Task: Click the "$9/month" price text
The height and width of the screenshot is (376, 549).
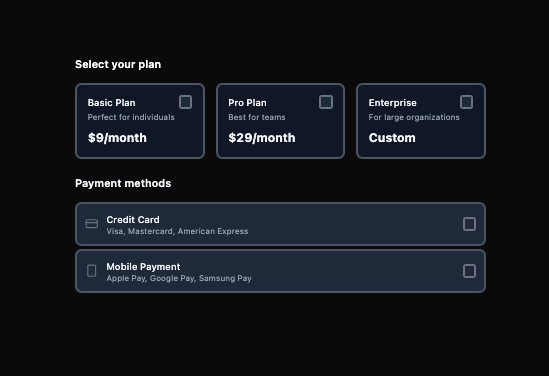Action: [x=117, y=138]
